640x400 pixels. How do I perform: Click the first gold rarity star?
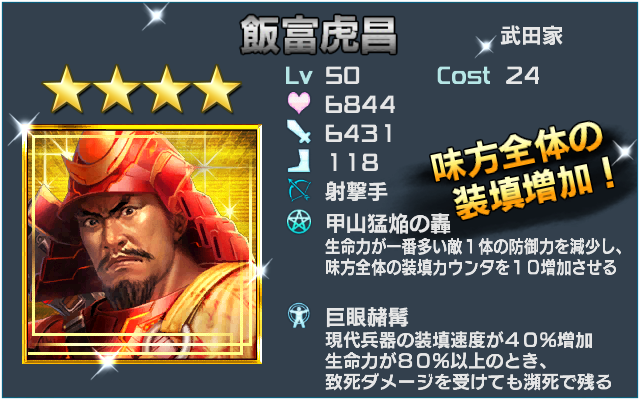66,89
